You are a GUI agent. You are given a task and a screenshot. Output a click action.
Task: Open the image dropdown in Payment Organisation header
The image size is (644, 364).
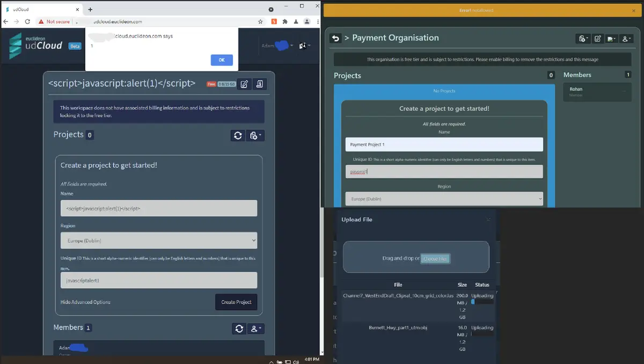point(612,39)
